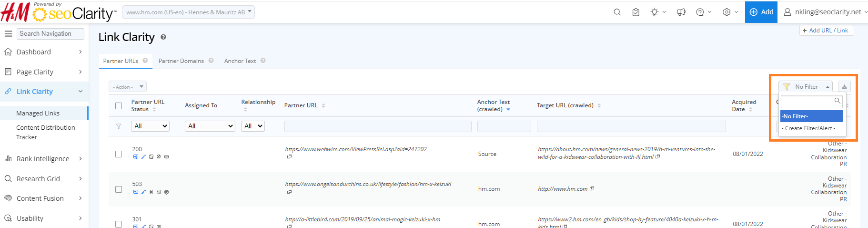Click the comment icon on the 503 row
Image resolution: width=868 pixels, height=228 pixels.
[x=166, y=192]
